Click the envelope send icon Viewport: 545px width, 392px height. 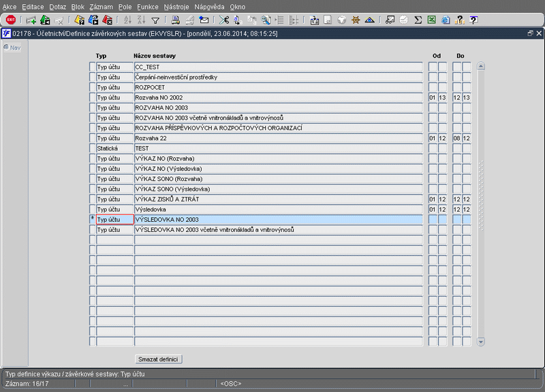tap(204, 20)
